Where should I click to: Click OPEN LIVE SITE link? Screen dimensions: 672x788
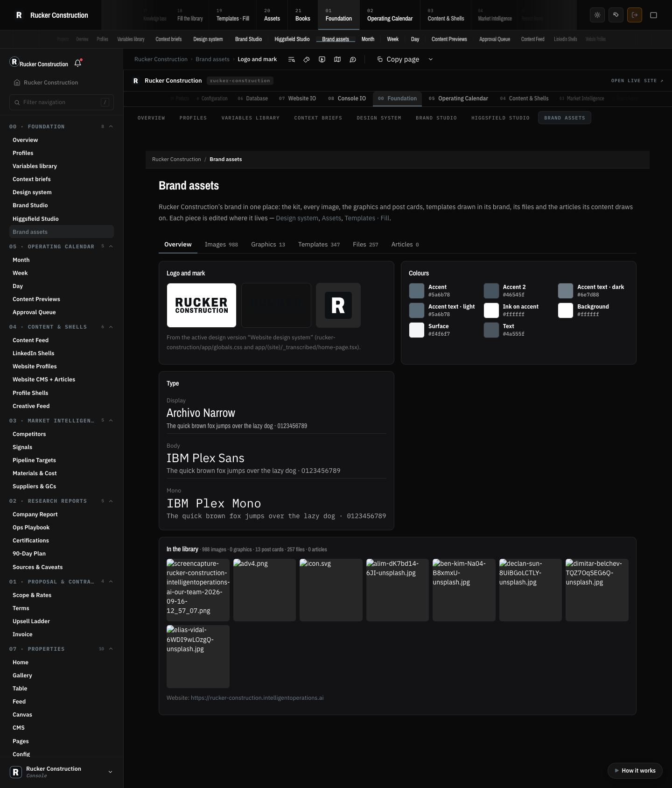pyautogui.click(x=637, y=81)
